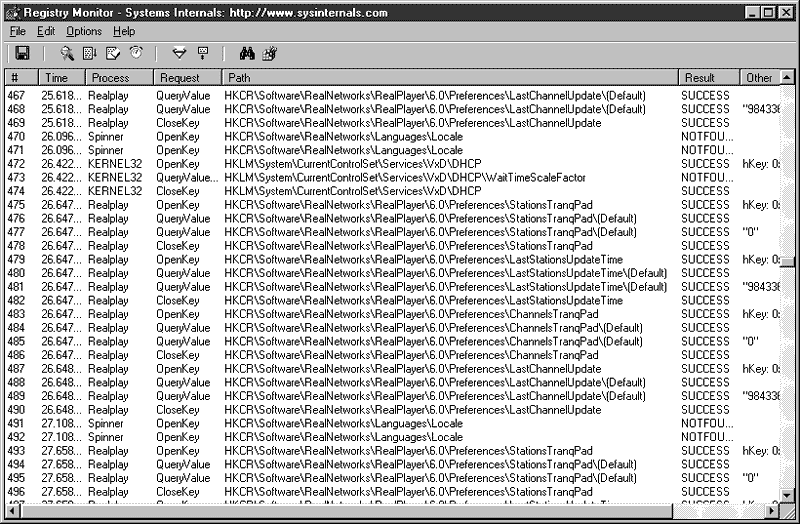
Task: Click the Other column header
Action: click(760, 78)
